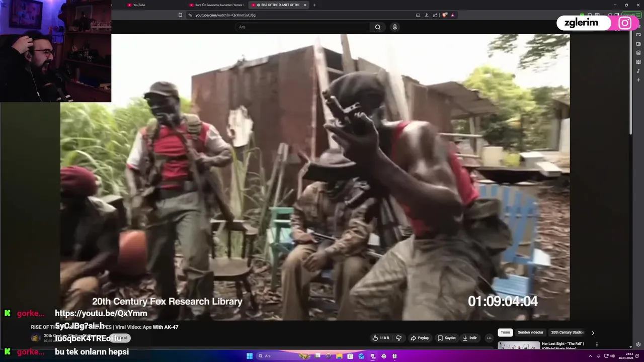The height and width of the screenshot is (362, 644).
Task: Click the Brave Shields lion icon
Action: tap(445, 15)
